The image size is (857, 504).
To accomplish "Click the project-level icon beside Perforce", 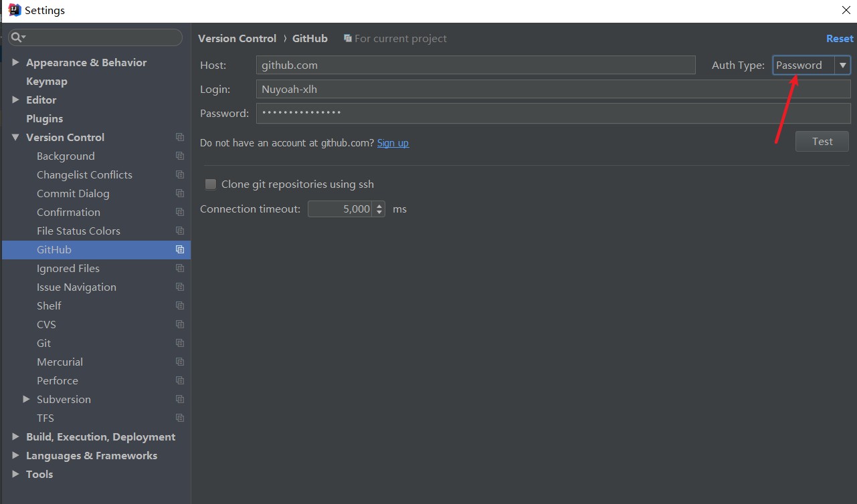I will 180,380.
